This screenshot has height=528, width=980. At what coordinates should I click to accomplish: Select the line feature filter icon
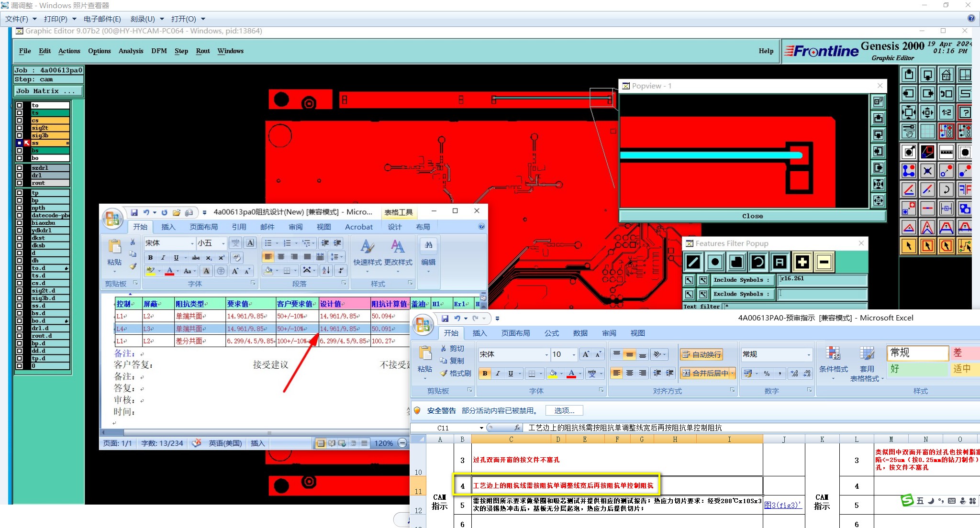pos(693,262)
